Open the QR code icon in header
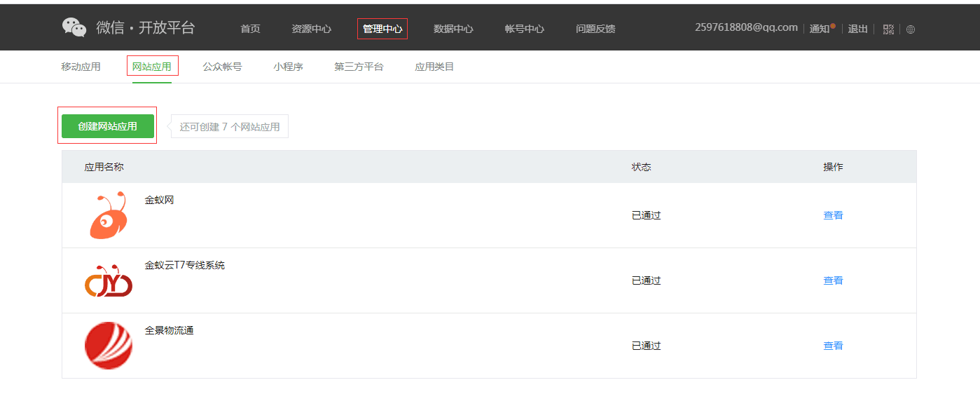The height and width of the screenshot is (420, 980). click(x=888, y=29)
